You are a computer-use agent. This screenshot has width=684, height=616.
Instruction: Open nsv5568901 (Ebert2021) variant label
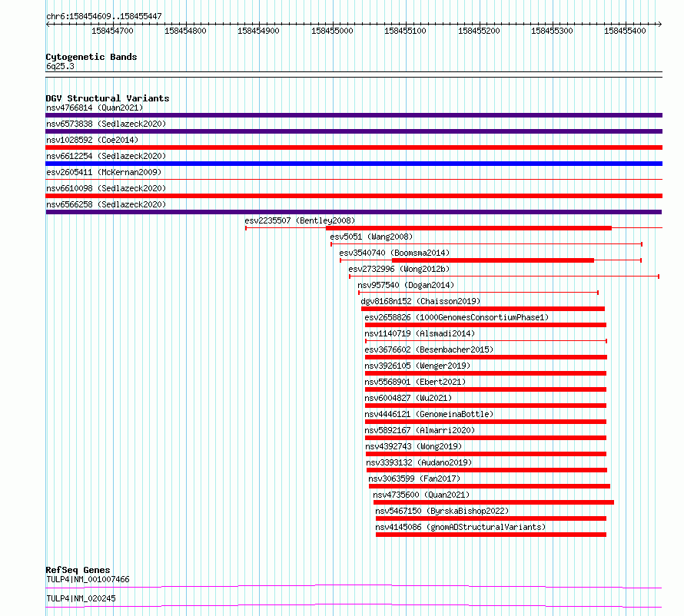click(415, 382)
